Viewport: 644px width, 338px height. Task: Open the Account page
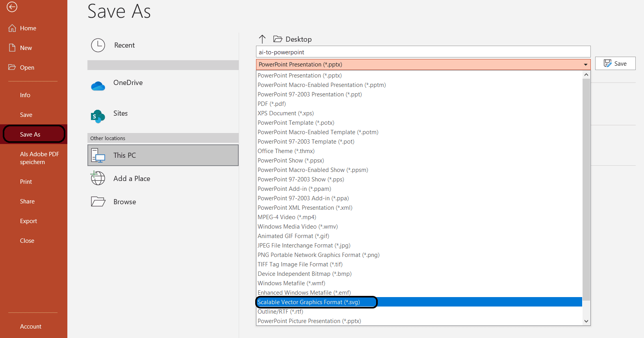coord(31,327)
